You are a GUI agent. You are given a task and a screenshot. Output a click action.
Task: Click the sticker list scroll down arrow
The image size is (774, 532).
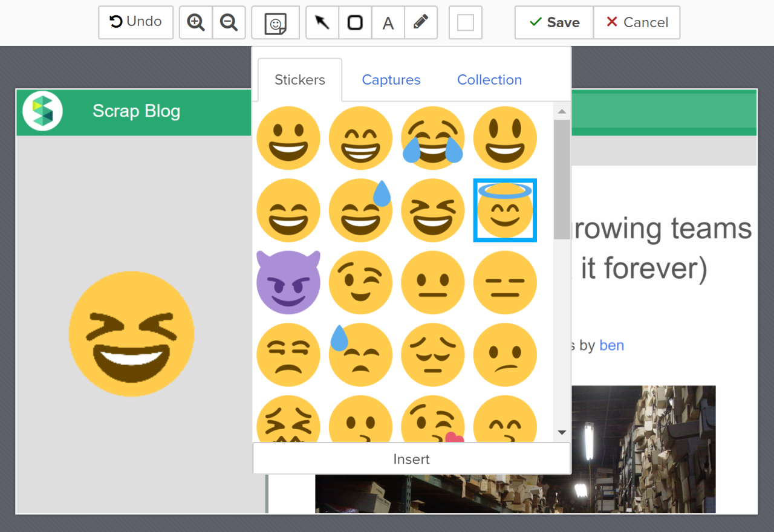click(562, 432)
